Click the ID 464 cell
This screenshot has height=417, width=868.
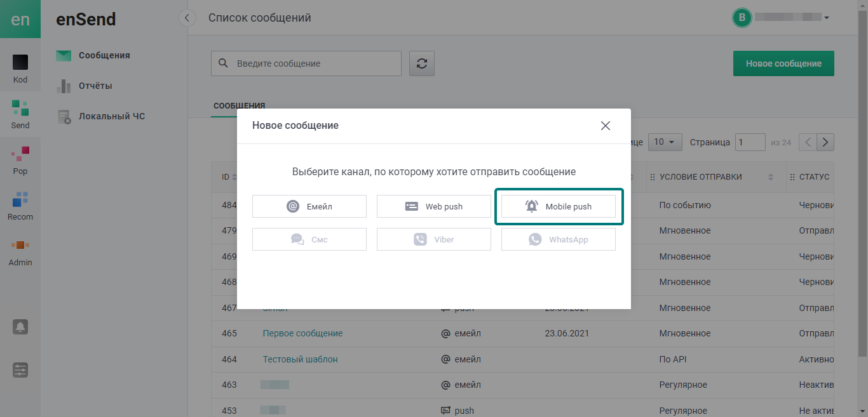click(229, 359)
